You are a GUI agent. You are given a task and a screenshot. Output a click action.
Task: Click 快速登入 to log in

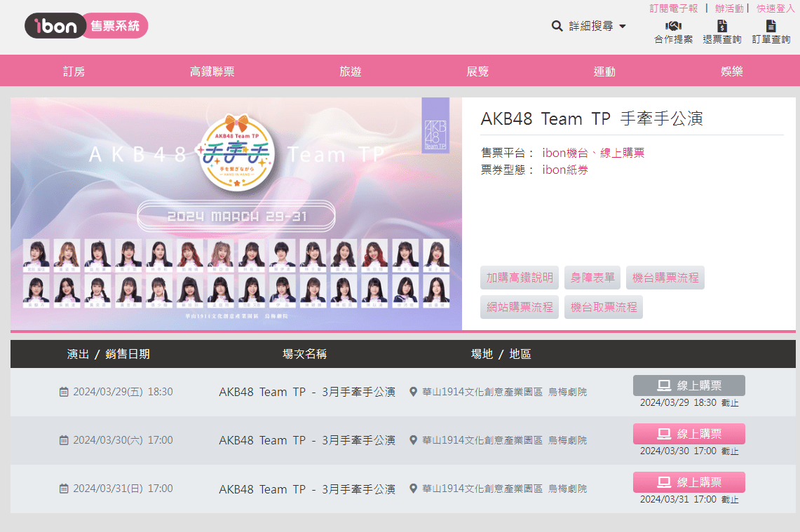[x=774, y=8]
